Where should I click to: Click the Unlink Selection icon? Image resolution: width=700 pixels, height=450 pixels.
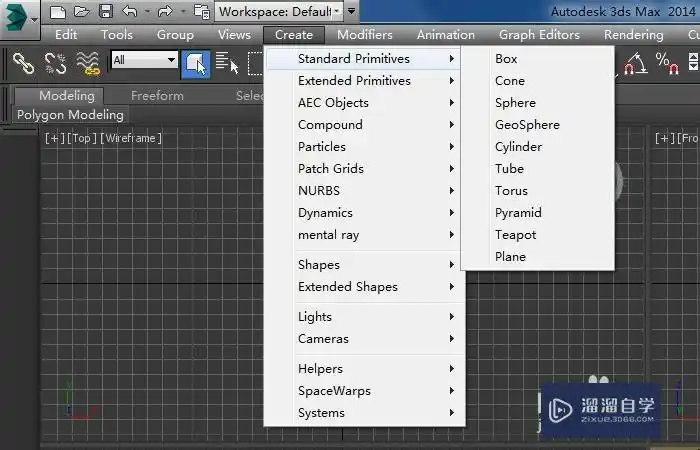coord(55,63)
